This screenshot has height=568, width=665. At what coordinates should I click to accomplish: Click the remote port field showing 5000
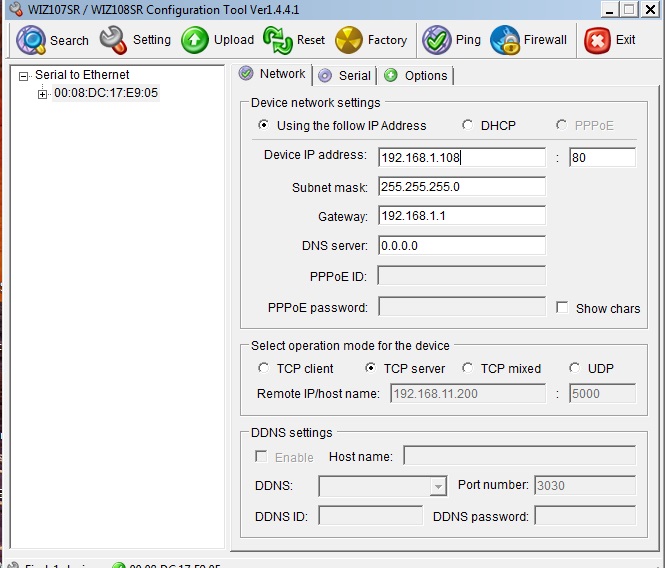click(602, 393)
